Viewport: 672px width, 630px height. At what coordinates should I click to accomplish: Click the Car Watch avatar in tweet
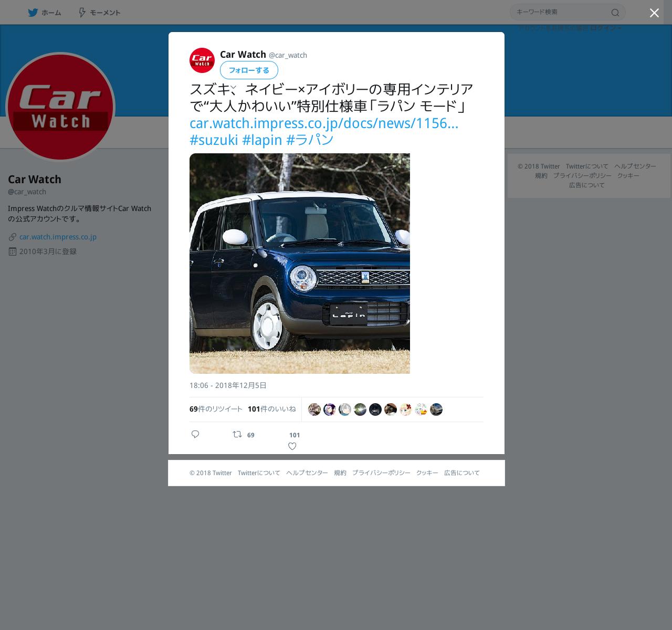[x=202, y=60]
